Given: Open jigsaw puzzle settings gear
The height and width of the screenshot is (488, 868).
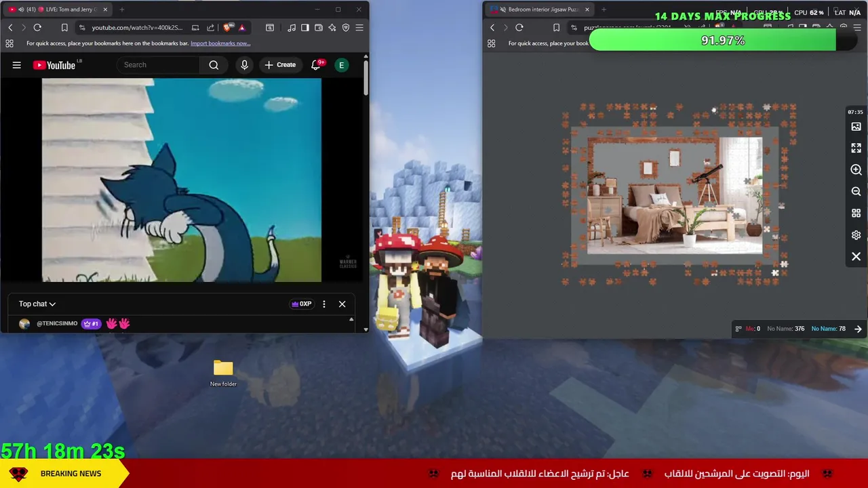Looking at the screenshot, I should coord(856,235).
